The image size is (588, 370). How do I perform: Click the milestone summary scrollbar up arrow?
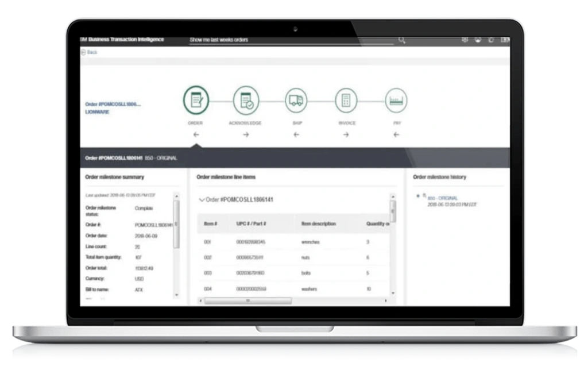pos(177,196)
